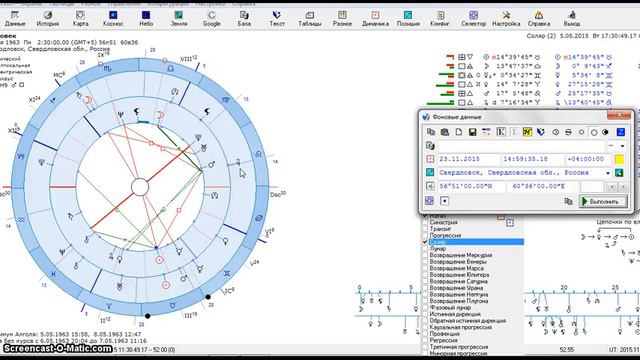Open the Конфиг toolbar icon
Screen dimensions: 640x360
(440, 19)
